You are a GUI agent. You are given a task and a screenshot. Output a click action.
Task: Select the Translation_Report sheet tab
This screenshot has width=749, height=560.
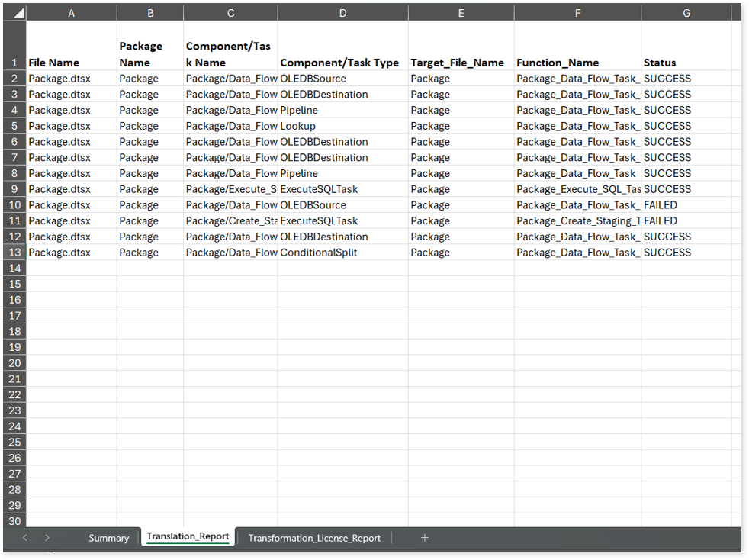[188, 536]
